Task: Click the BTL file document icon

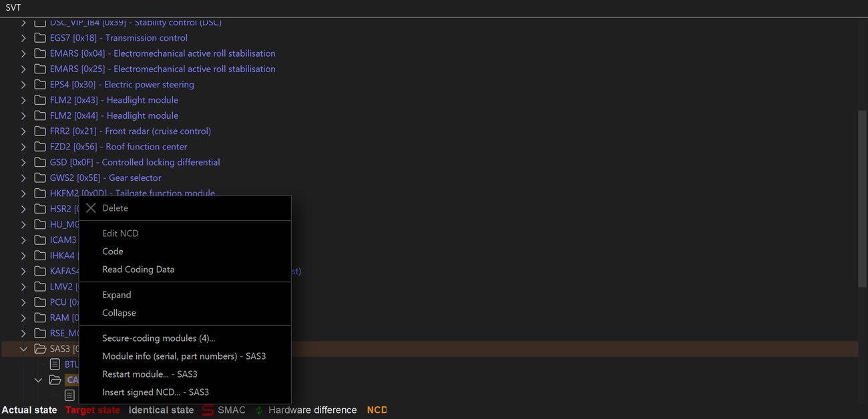Action: 55,365
